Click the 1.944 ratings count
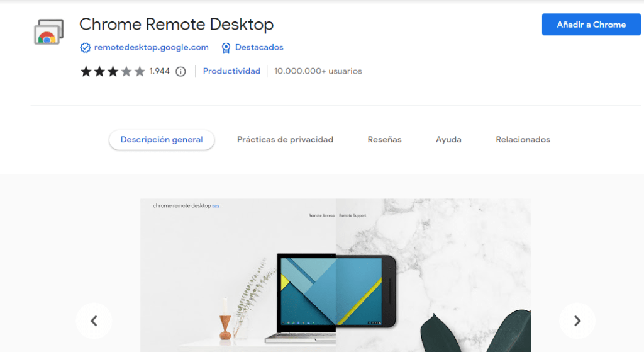This screenshot has width=644, height=352. coord(160,72)
